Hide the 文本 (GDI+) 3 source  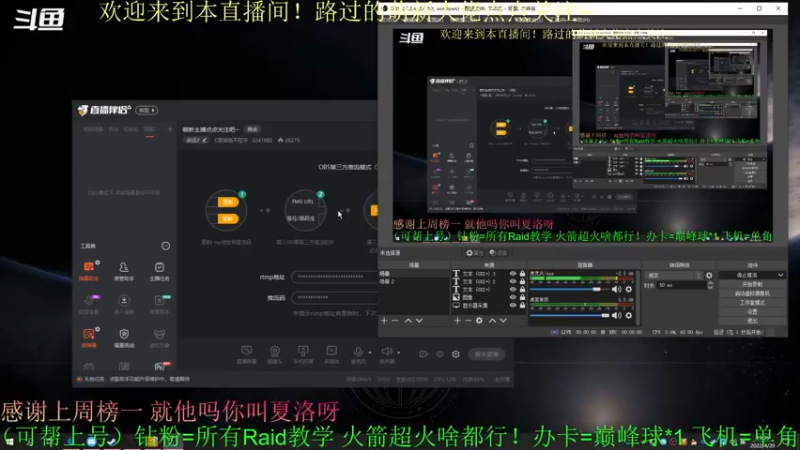pos(513,274)
